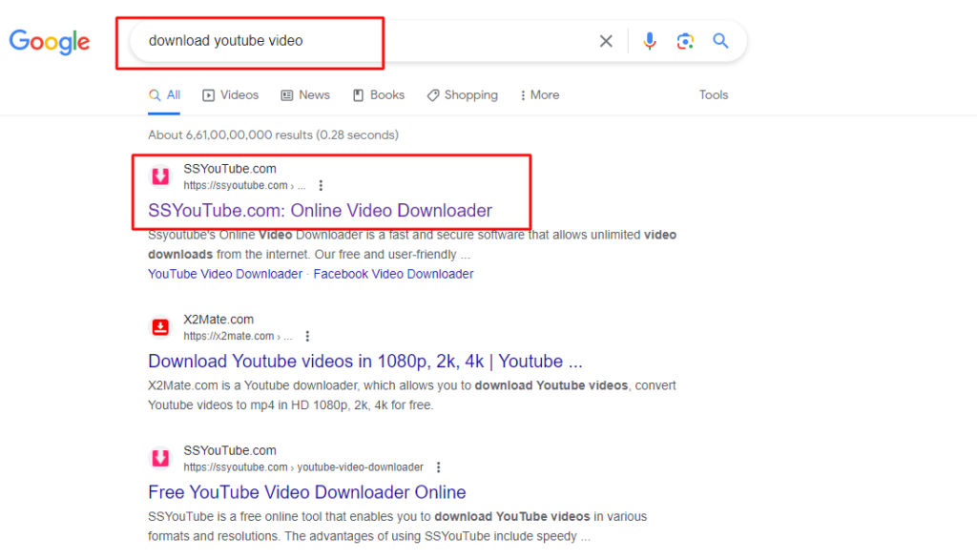This screenshot has height=560, width=977.
Task: Click the Google logo
Action: click(49, 41)
